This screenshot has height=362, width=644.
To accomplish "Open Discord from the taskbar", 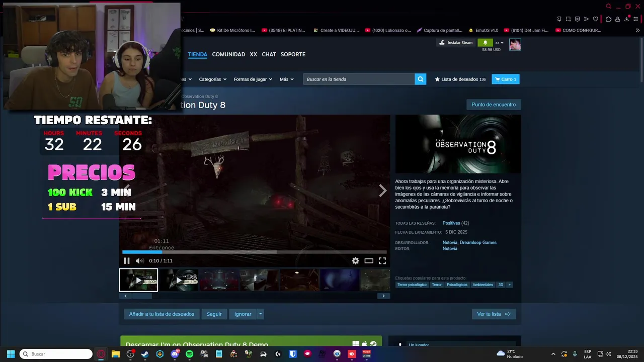I will (x=175, y=354).
